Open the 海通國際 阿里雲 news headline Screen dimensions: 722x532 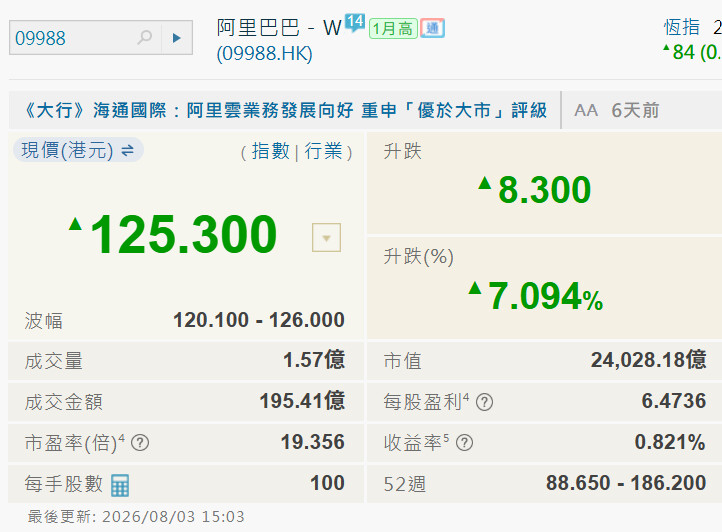285,111
